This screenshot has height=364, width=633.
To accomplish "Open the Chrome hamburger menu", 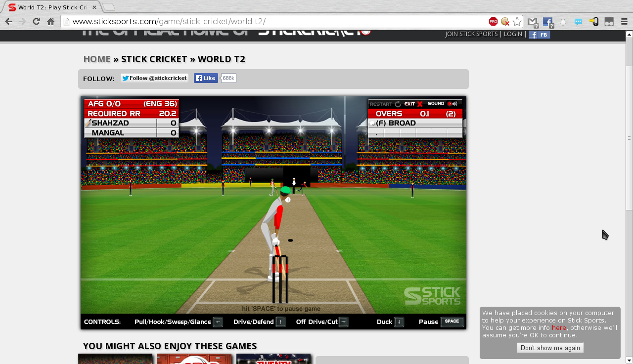I will pos(624,22).
